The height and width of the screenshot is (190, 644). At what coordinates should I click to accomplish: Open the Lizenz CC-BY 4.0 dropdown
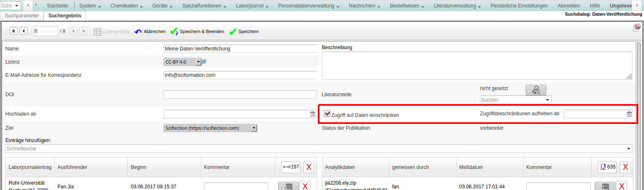(x=198, y=62)
